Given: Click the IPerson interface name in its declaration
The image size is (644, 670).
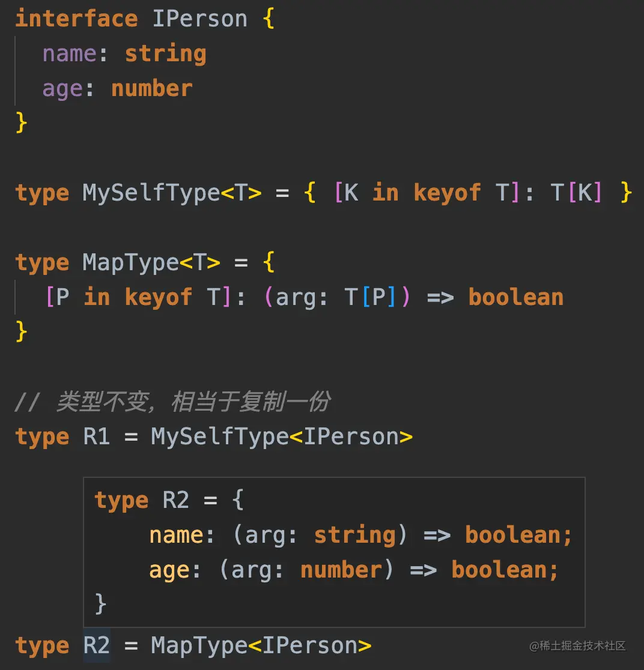Looking at the screenshot, I should [199, 19].
